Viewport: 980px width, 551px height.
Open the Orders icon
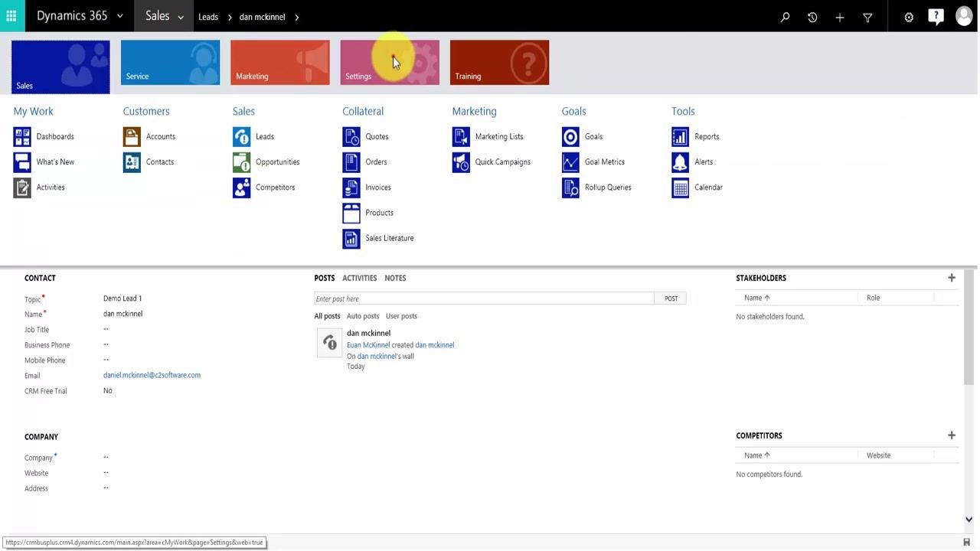click(x=351, y=161)
